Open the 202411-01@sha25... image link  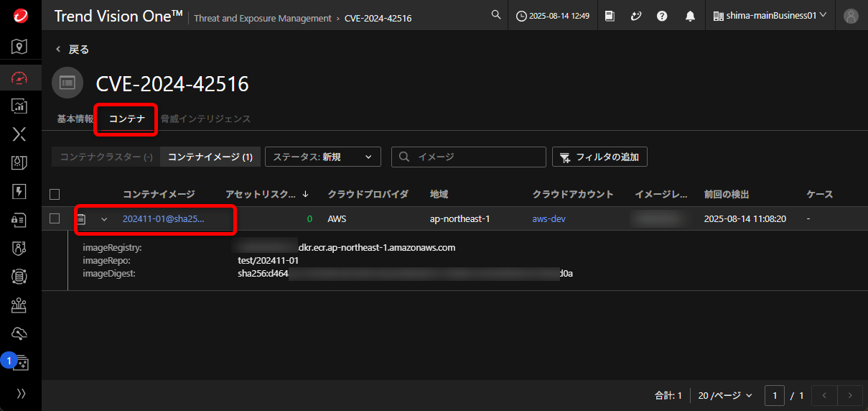point(164,218)
